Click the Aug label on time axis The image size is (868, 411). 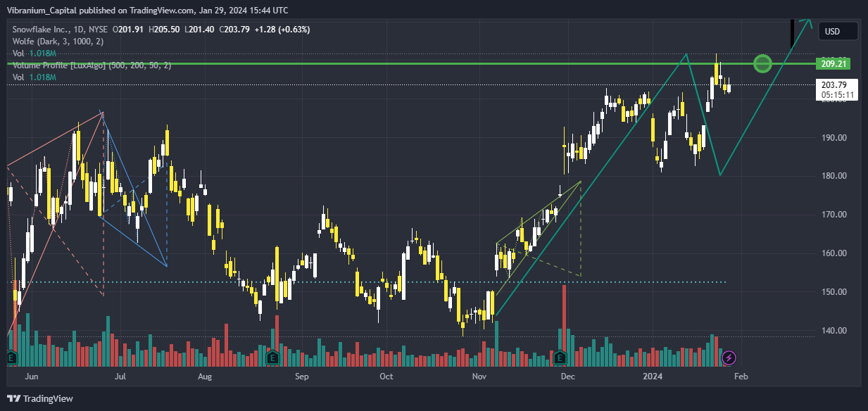[205, 377]
